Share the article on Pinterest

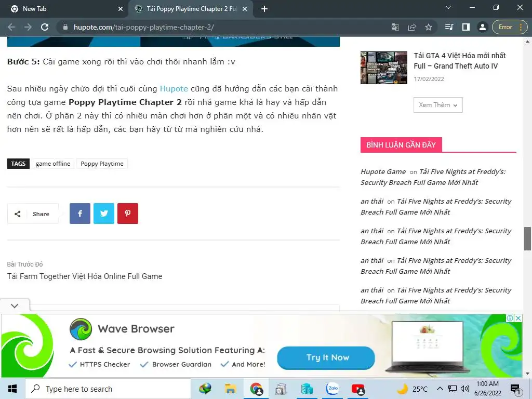128,214
